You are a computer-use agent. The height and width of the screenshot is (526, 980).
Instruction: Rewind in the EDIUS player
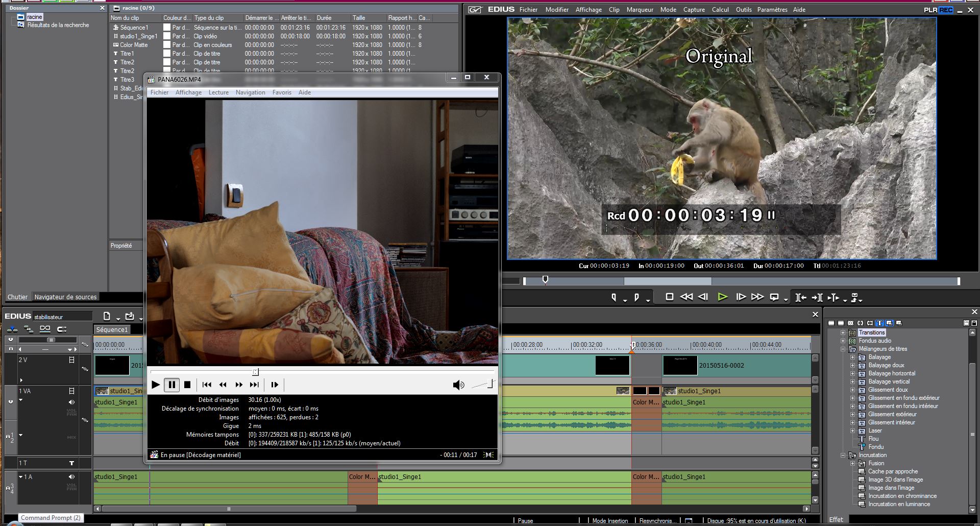(687, 297)
